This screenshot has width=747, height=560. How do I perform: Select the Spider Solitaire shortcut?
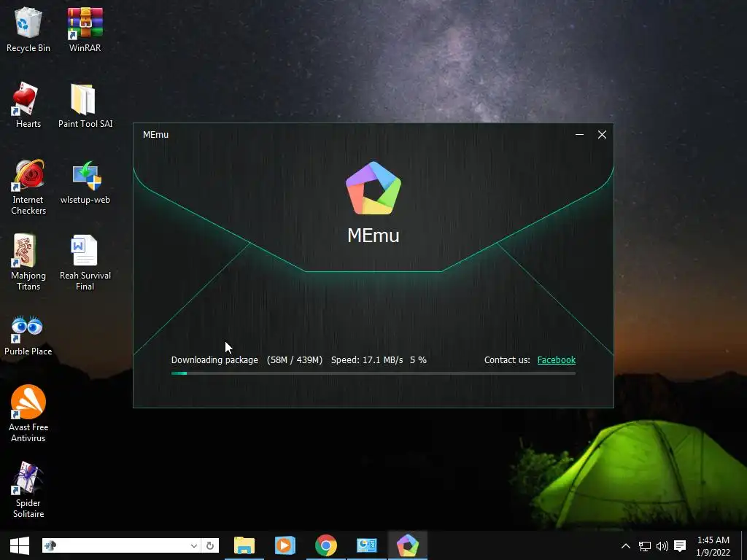pyautogui.click(x=28, y=489)
